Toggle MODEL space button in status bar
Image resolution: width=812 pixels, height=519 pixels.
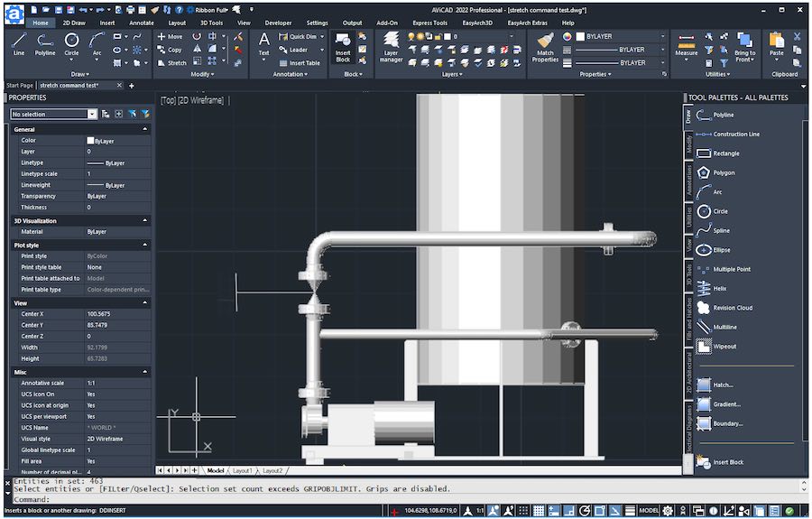tap(649, 511)
